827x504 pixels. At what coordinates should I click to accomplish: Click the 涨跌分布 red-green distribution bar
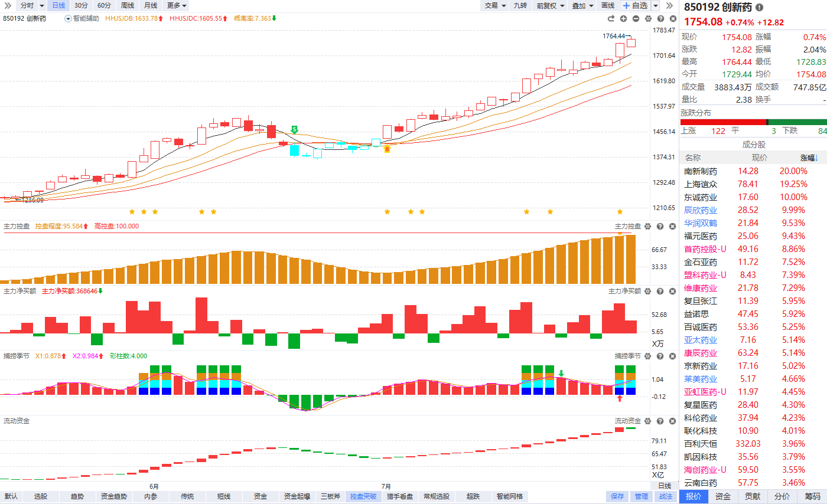click(754, 122)
